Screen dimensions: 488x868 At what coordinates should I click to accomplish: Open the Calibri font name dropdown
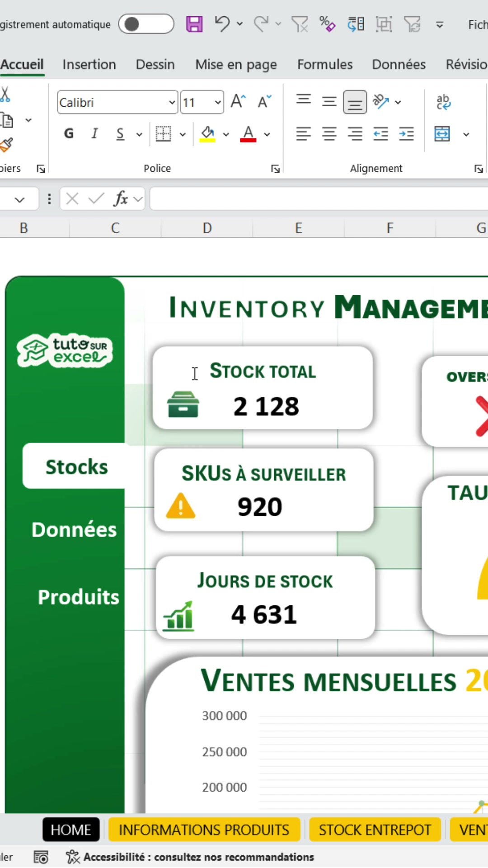[x=172, y=103]
